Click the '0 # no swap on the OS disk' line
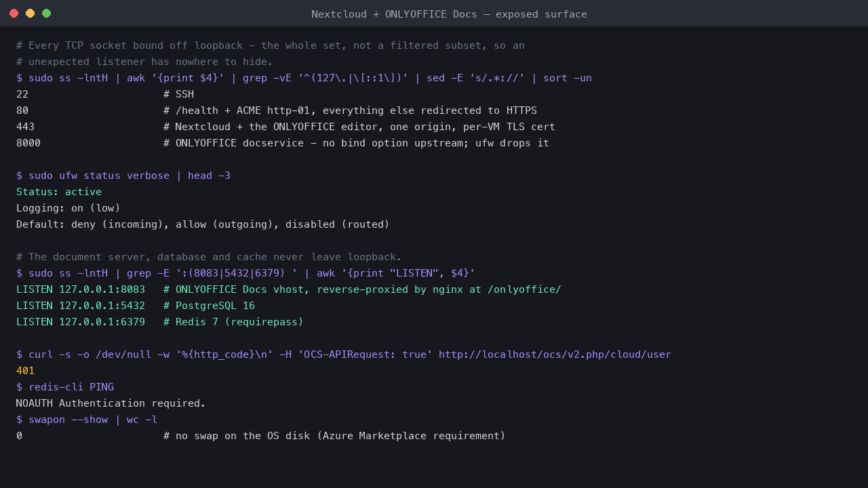The width and height of the screenshot is (868, 488). (x=261, y=436)
